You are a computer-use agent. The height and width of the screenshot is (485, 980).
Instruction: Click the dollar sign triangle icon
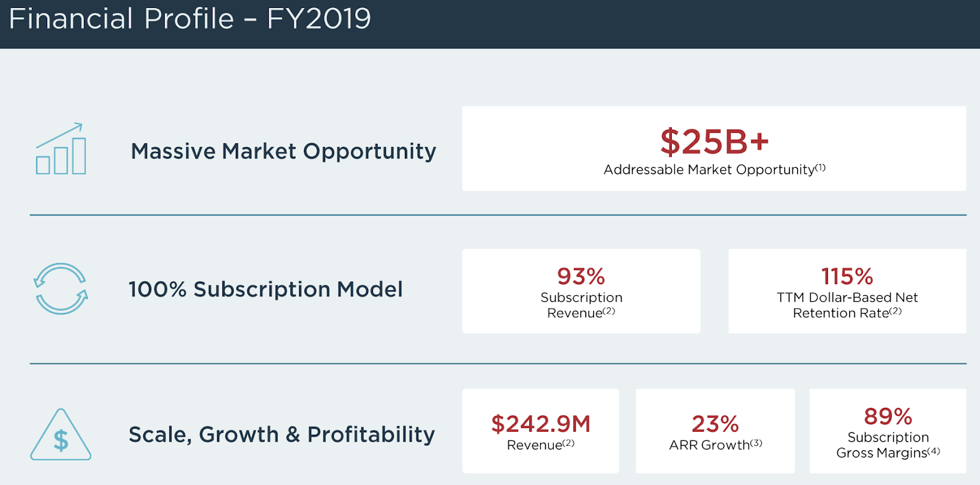(x=61, y=435)
